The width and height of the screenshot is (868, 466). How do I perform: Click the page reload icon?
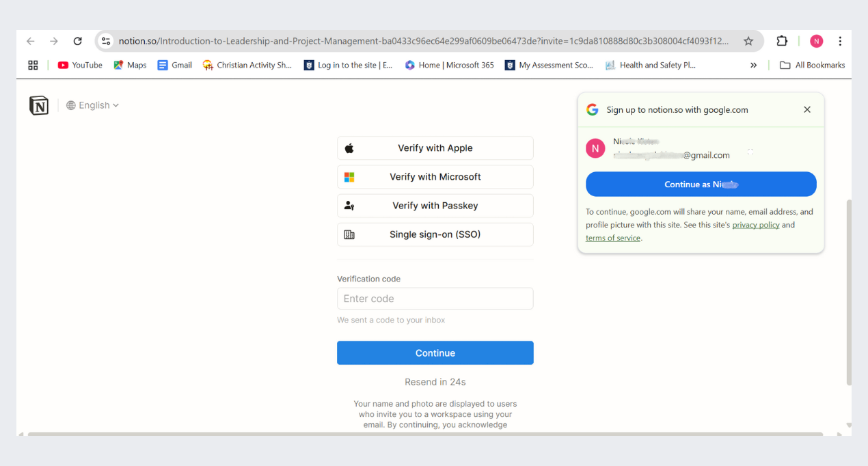click(x=77, y=41)
